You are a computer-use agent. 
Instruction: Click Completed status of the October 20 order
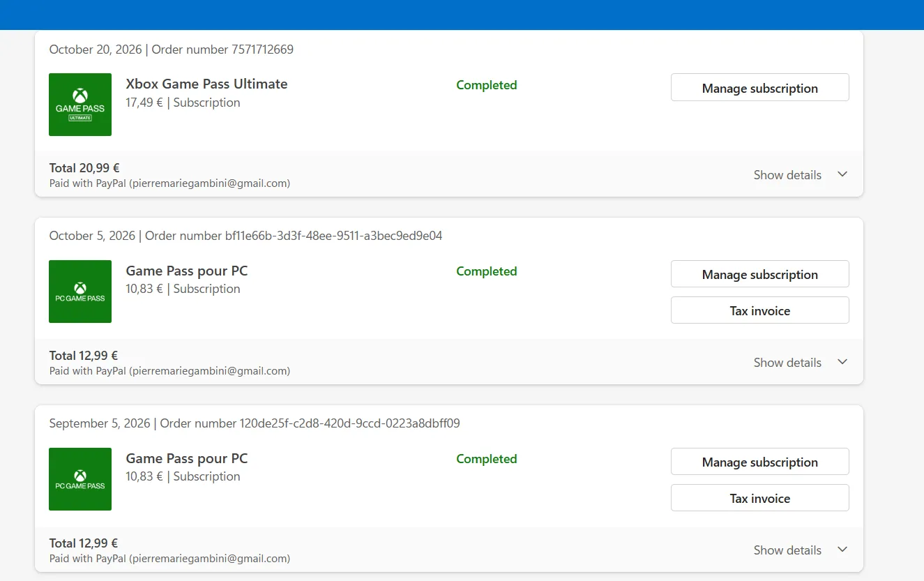pos(487,85)
